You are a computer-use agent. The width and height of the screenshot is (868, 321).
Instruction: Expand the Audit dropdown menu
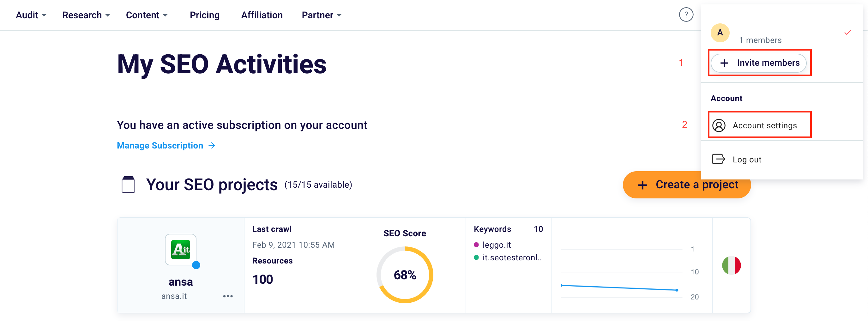click(31, 15)
